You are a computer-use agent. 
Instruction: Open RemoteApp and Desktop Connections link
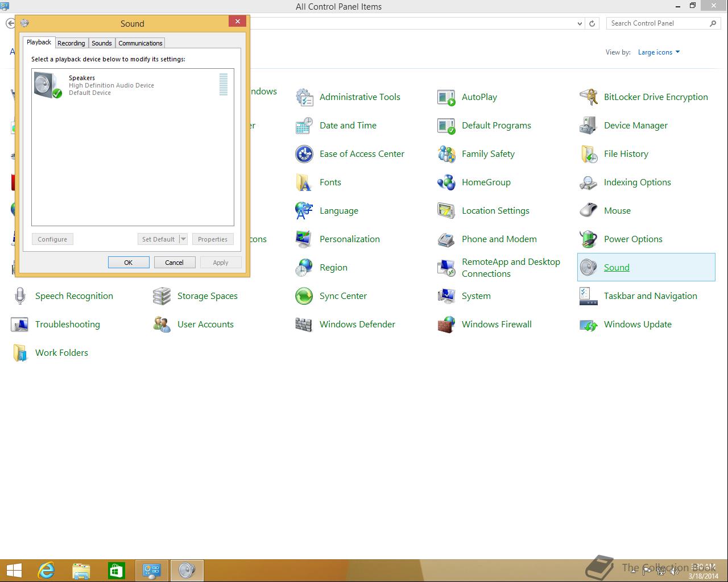(x=511, y=268)
